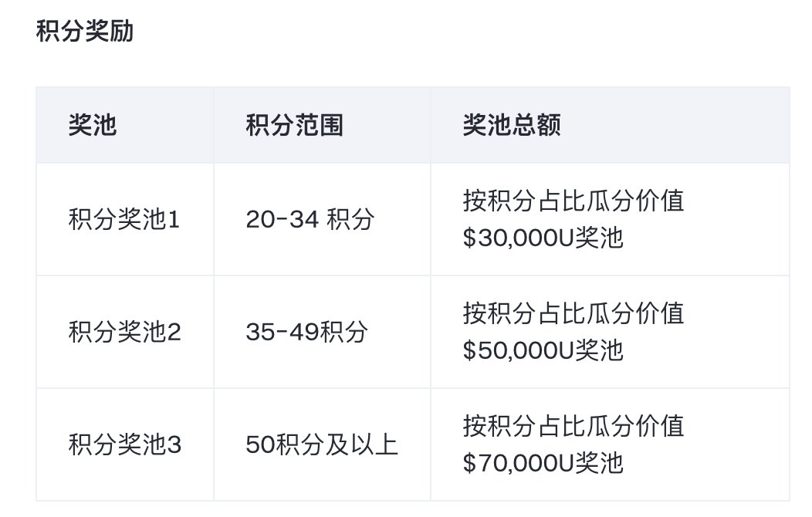Click the 积分奖励 section heading
812x517 pixels.
85,31
